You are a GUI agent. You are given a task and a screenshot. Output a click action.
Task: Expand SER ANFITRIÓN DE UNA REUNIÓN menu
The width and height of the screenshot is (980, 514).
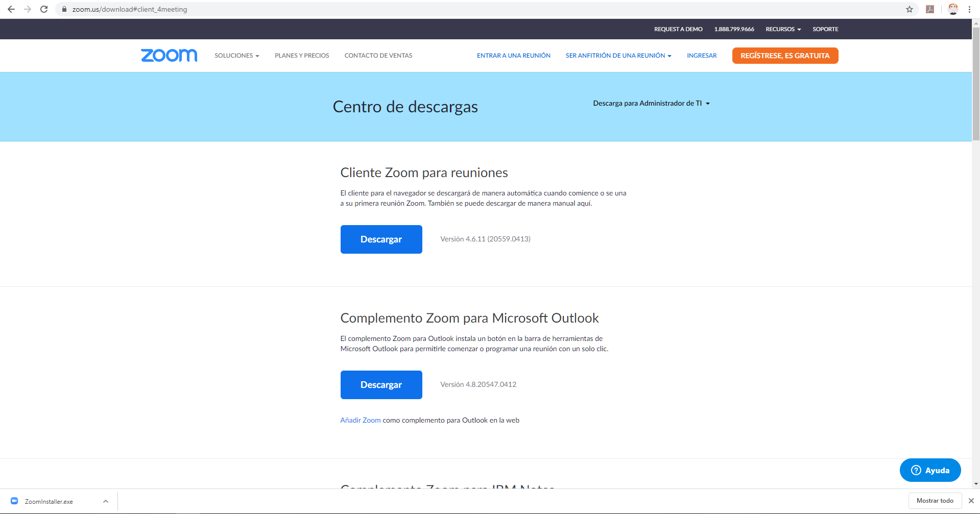click(x=618, y=56)
